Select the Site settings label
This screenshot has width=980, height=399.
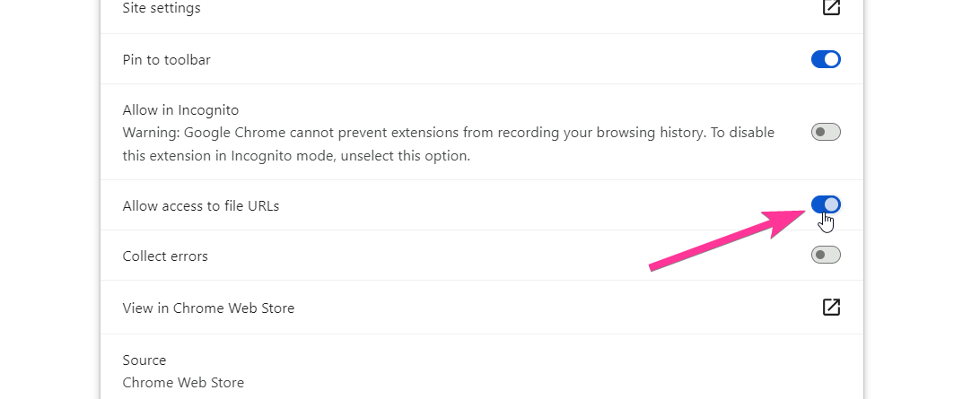tap(162, 8)
